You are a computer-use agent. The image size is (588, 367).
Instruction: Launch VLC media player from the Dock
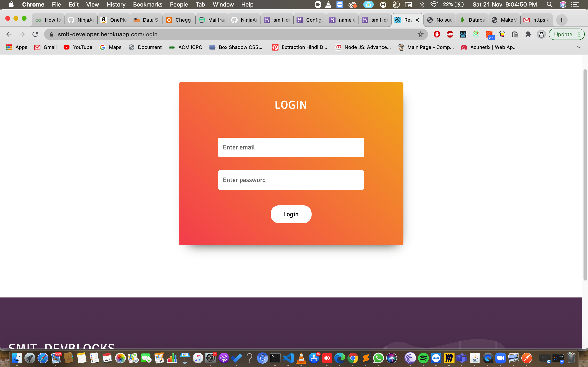tap(302, 358)
